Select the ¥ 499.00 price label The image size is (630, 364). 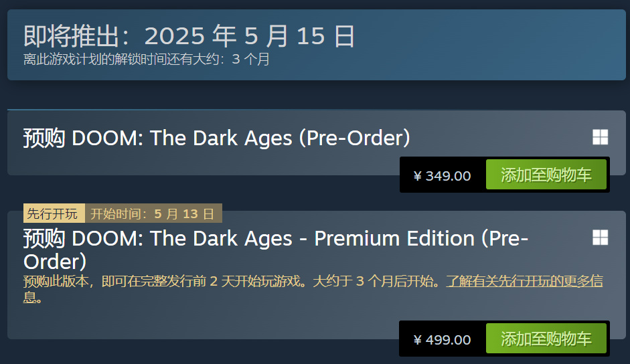[443, 340]
